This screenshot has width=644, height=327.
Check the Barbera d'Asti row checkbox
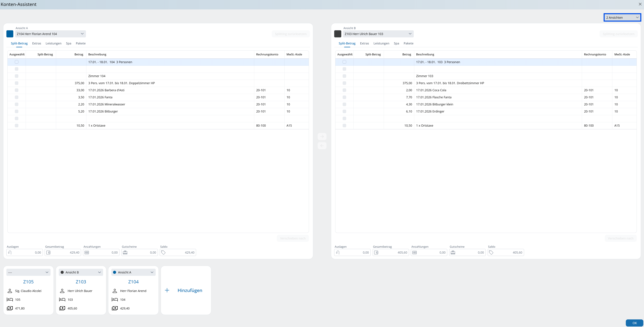tap(17, 90)
